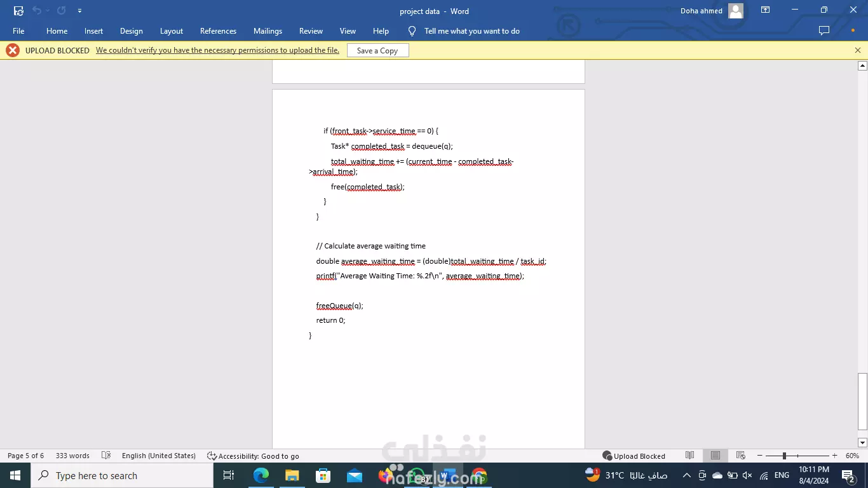The image size is (868, 488).
Task: Click the red Upload Blocked error icon
Action: click(x=13, y=50)
